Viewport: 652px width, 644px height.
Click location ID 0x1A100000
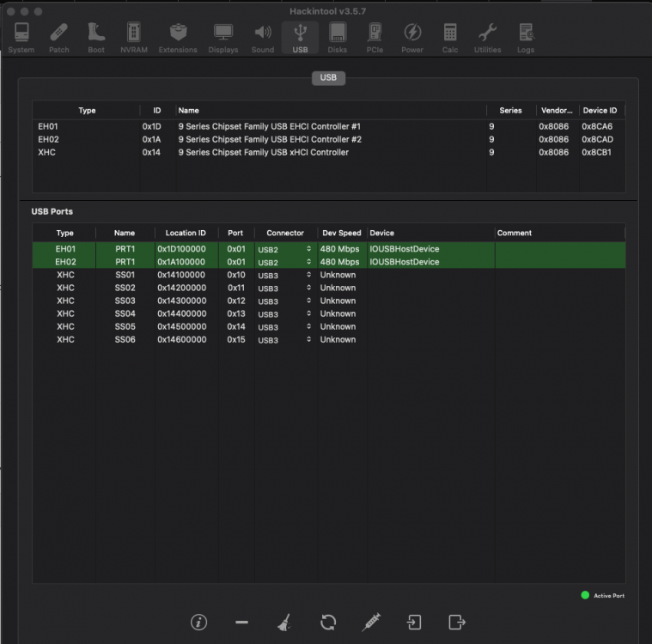[181, 262]
